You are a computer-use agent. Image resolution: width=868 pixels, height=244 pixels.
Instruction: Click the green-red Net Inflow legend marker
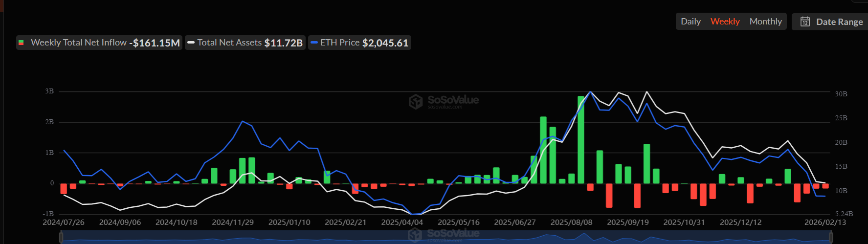[21, 43]
